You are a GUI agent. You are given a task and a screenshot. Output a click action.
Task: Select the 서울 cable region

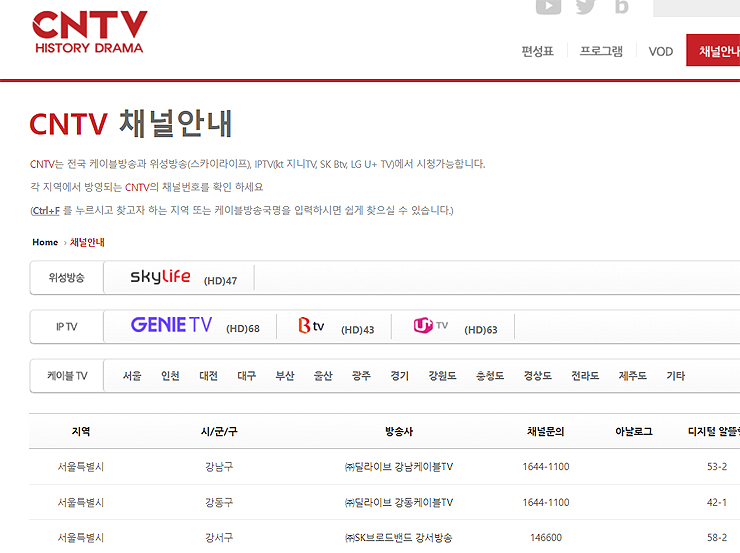click(x=132, y=376)
